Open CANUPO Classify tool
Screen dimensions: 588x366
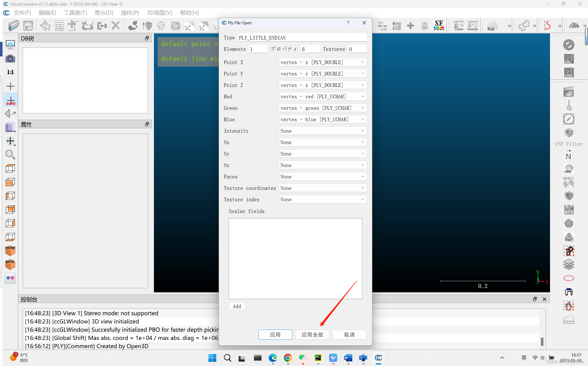pyautogui.click(x=472, y=25)
